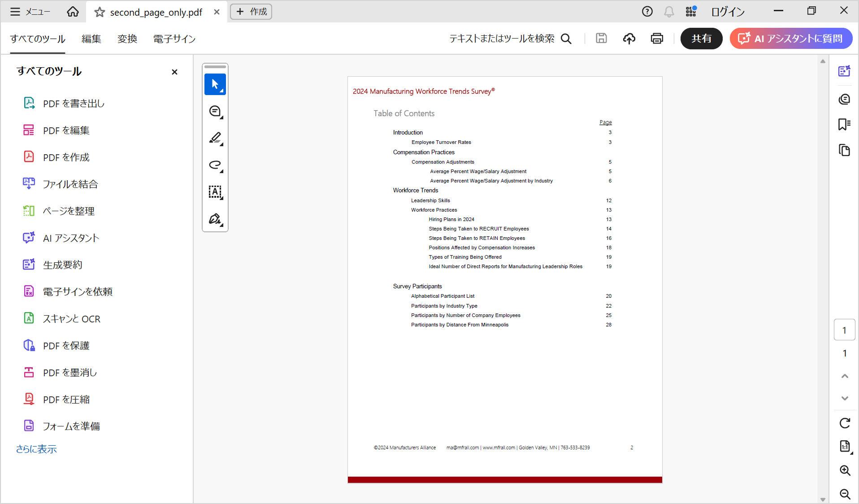Choose the freehand draw lasso tool
Viewport: 859px width, 504px height.
(x=215, y=165)
